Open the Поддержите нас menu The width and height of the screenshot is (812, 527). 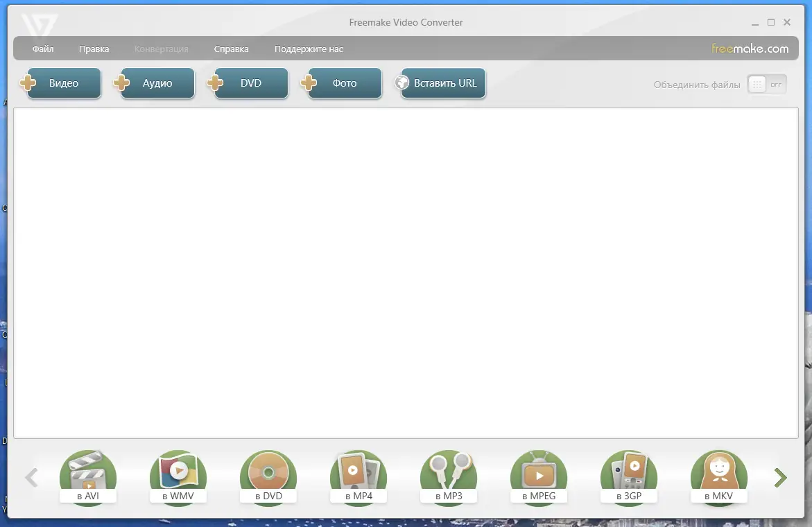[x=309, y=49]
